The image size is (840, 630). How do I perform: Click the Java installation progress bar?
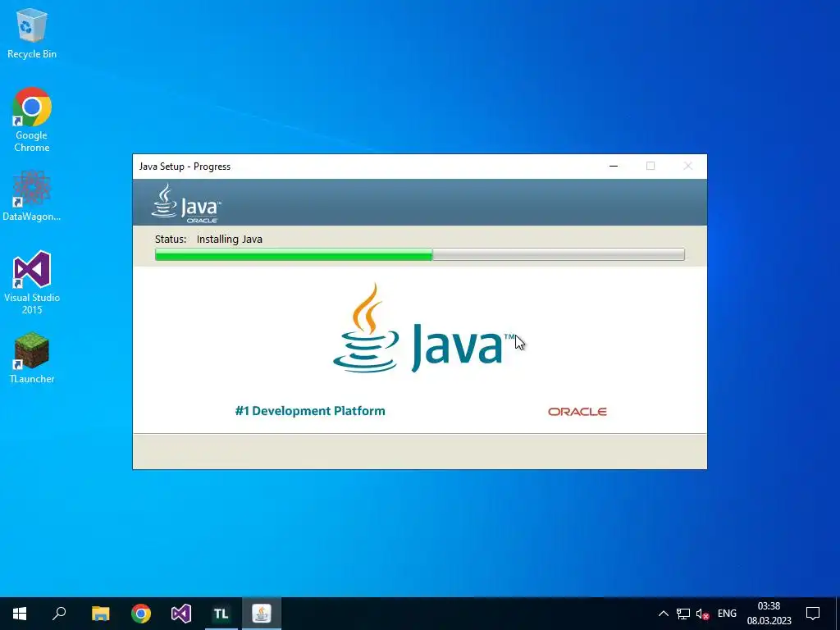point(419,254)
